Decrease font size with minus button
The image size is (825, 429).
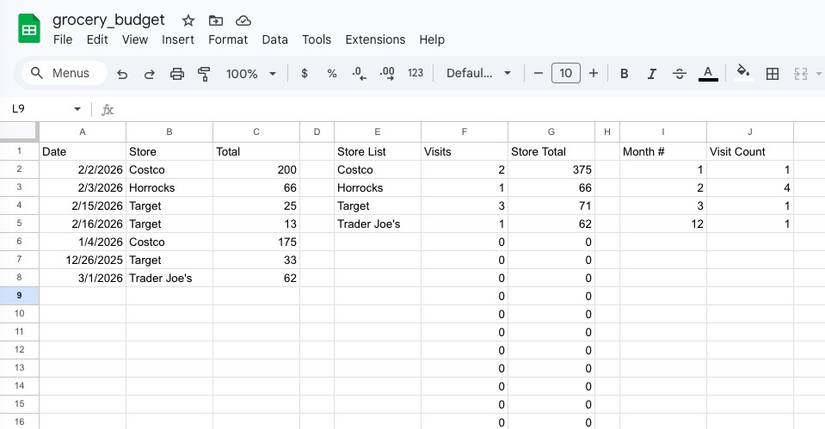tap(538, 73)
